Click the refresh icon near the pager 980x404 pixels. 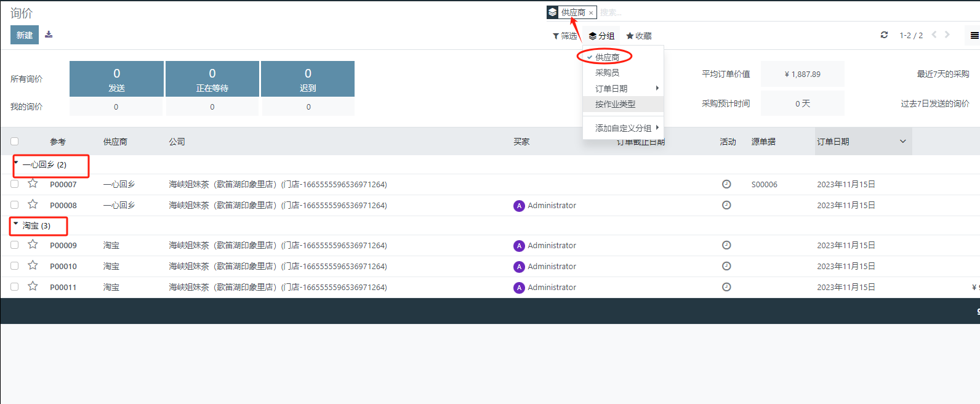(884, 35)
